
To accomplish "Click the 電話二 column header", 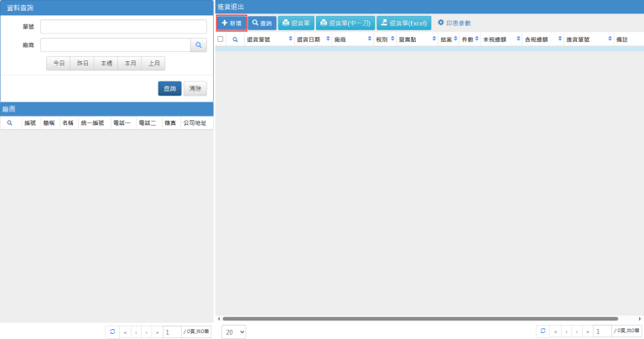I will [x=148, y=123].
